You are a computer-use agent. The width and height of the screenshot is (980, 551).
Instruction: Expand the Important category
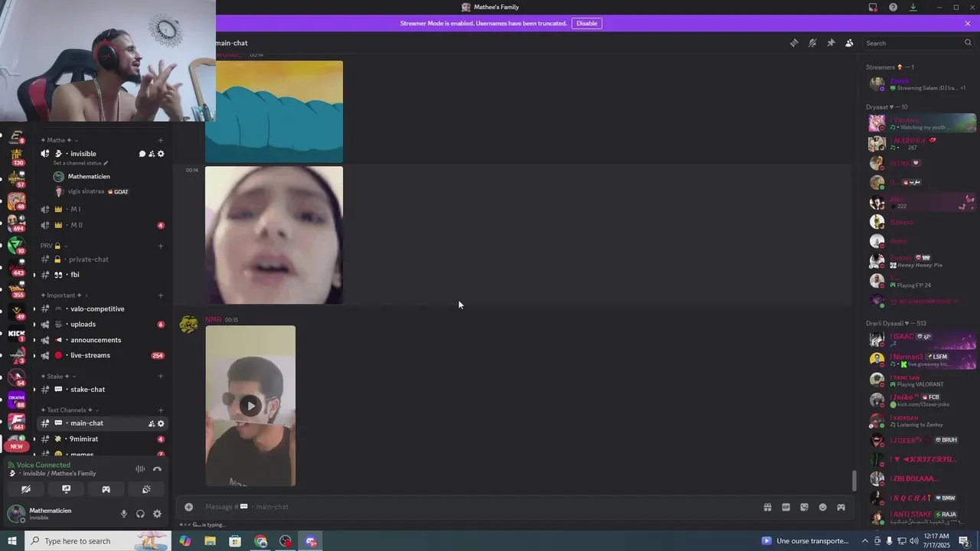64,295
